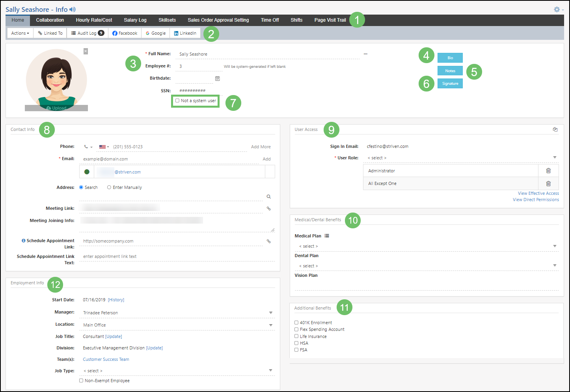Select the Enter Manually address option
Viewport: 570px width, 392px height.
(109, 187)
